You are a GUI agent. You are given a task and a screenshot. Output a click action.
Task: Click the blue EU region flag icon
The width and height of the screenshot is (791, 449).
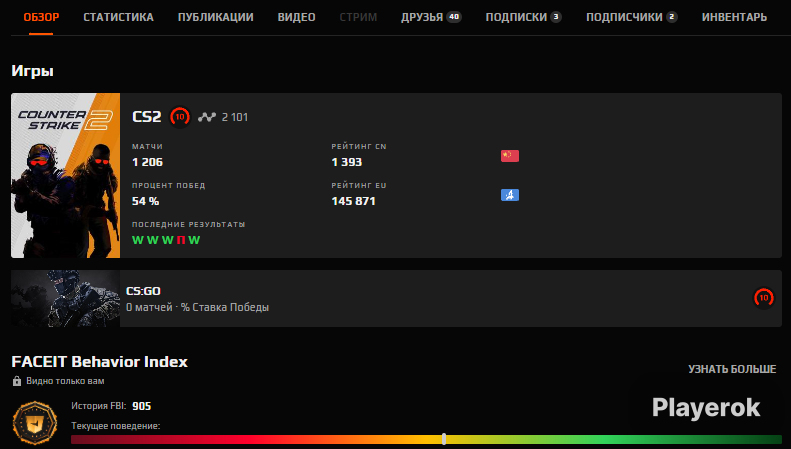(510, 195)
